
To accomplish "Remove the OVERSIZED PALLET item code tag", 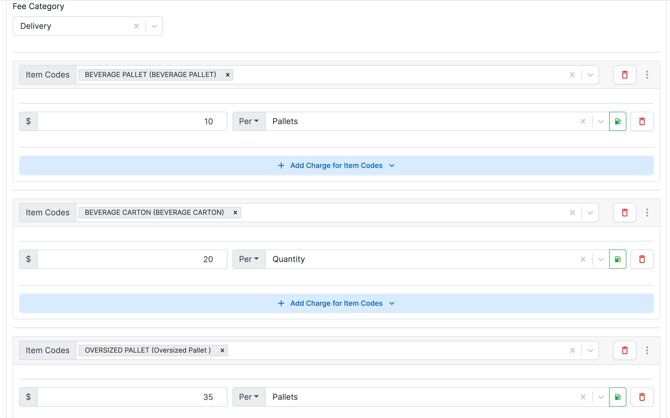I will coord(223,351).
